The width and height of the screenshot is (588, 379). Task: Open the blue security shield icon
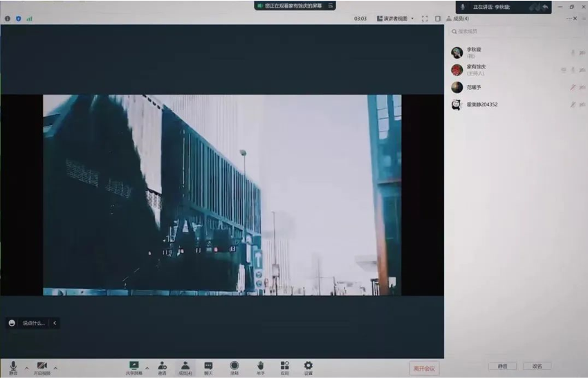pyautogui.click(x=18, y=19)
